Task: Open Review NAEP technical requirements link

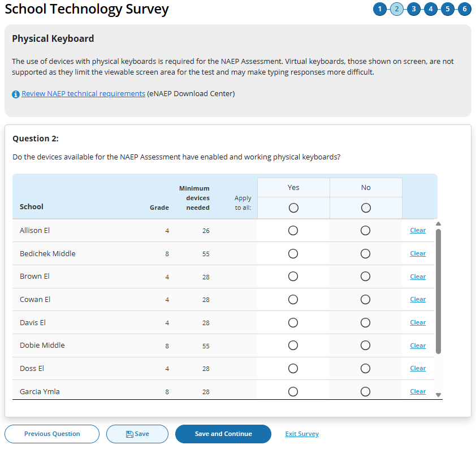Action: [x=83, y=94]
